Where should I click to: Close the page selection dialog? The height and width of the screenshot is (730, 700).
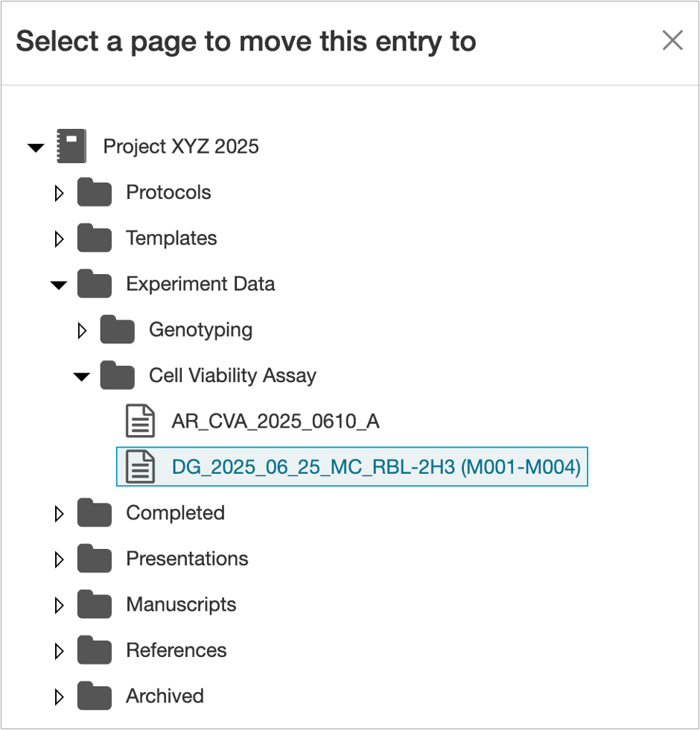[x=672, y=41]
